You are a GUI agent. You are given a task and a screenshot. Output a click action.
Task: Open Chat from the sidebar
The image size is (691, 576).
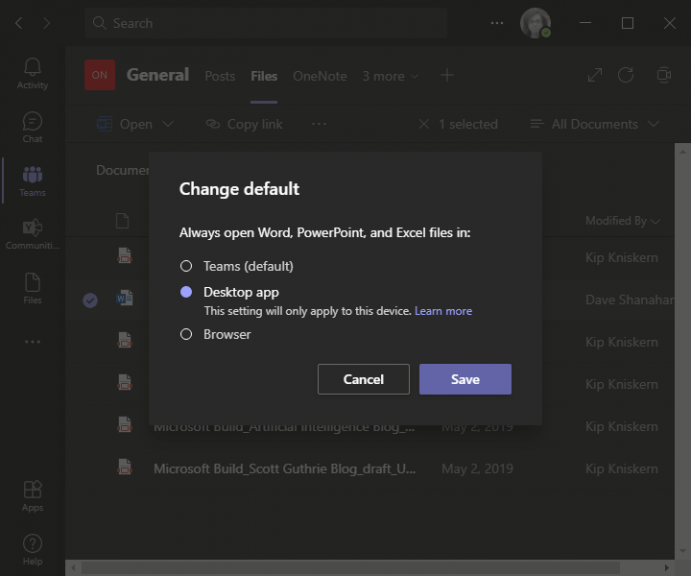point(32,127)
